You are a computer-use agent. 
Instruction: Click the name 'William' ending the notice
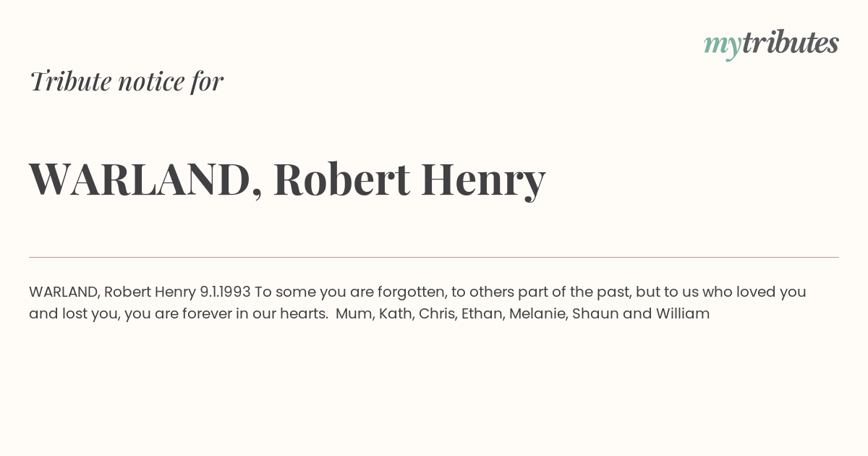(x=683, y=313)
